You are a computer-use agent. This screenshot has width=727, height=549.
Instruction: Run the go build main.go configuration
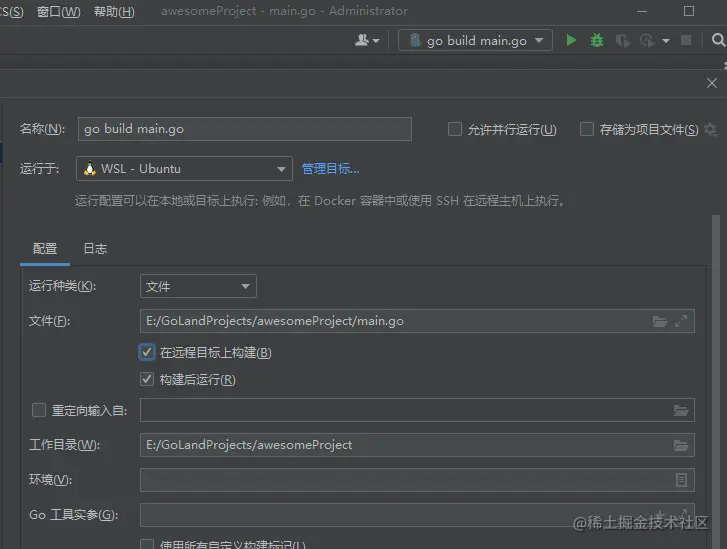click(571, 41)
